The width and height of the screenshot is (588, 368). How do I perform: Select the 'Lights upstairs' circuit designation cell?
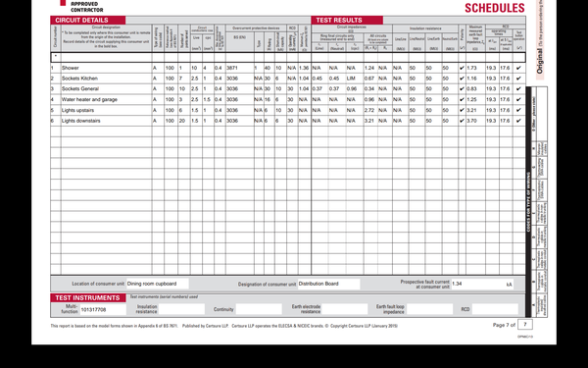click(106, 110)
